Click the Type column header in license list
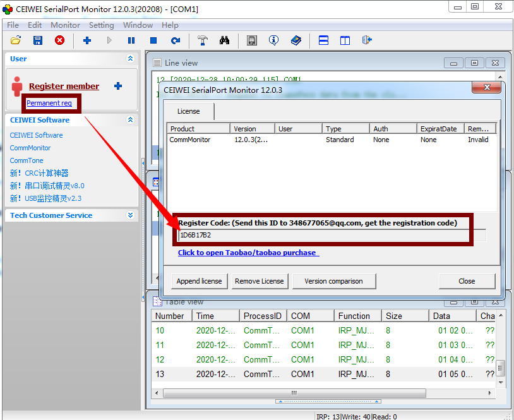 click(346, 128)
